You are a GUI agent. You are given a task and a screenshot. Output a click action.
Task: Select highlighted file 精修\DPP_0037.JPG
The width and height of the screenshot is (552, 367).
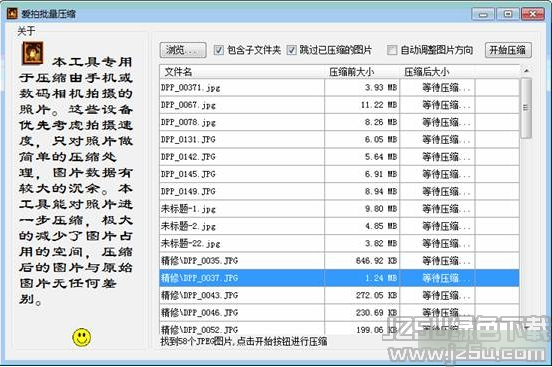339,278
